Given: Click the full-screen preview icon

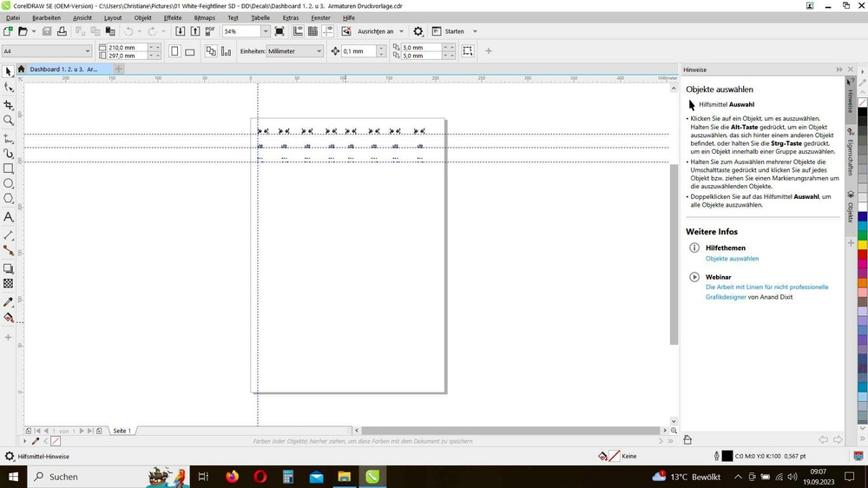Looking at the screenshot, I should pos(279,31).
